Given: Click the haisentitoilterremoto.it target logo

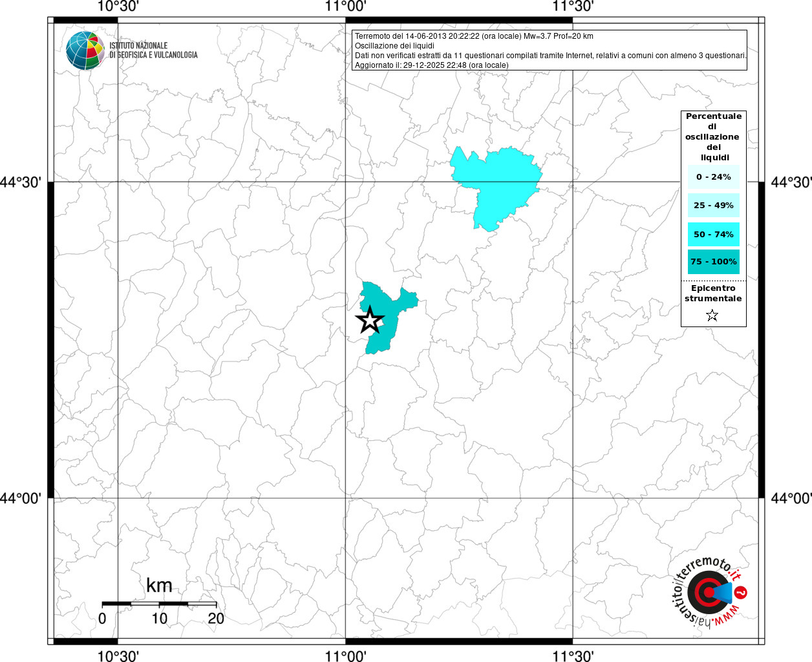Looking at the screenshot, I should [709, 592].
